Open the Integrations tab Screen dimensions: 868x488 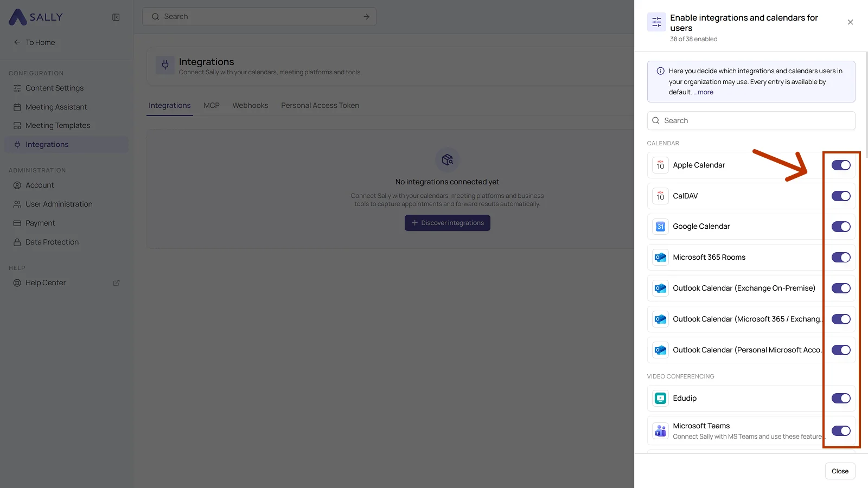(170, 105)
